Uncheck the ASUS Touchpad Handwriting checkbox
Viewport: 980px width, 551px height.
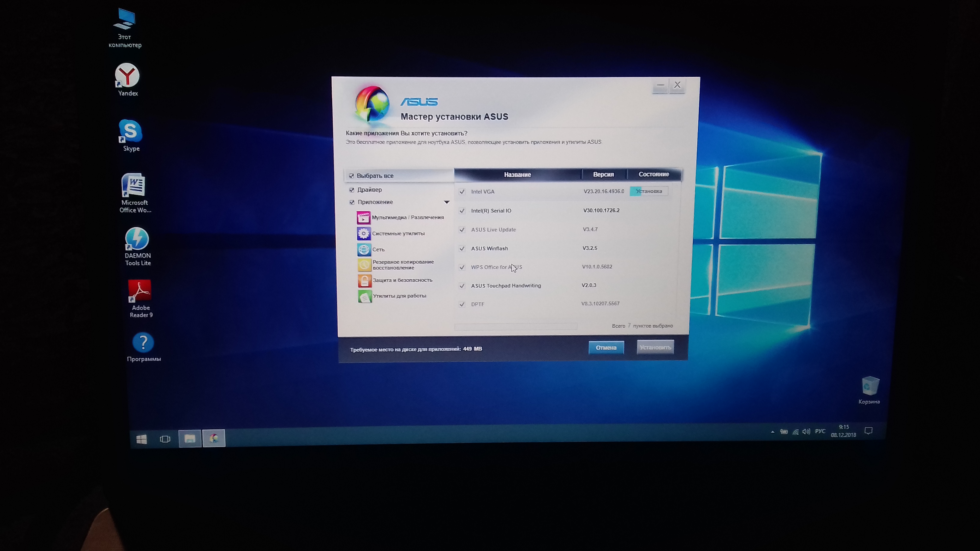click(x=462, y=286)
